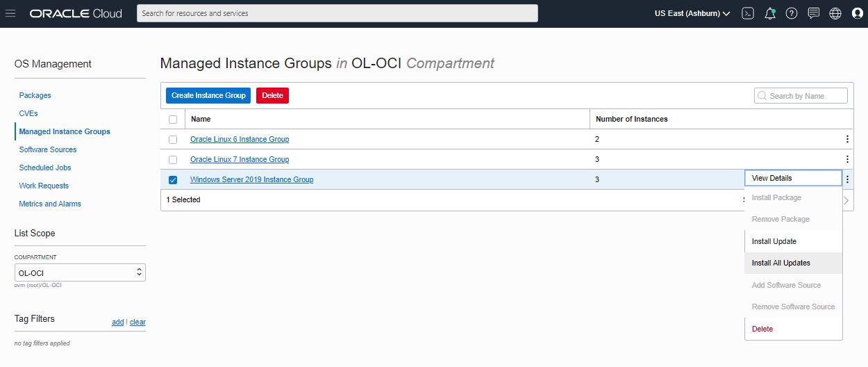Open the announcements bell icon
868x367 pixels.
coord(769,13)
